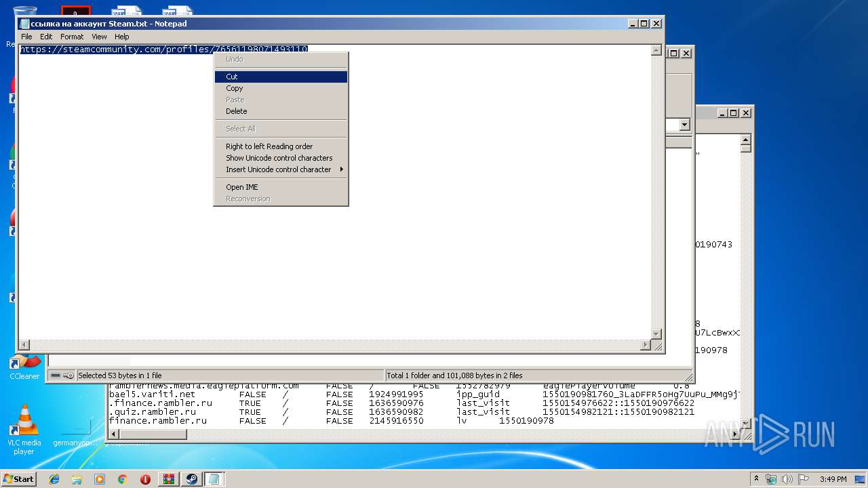Maximize the WinRAR background window
The width and height of the screenshot is (868, 488).
point(674,53)
